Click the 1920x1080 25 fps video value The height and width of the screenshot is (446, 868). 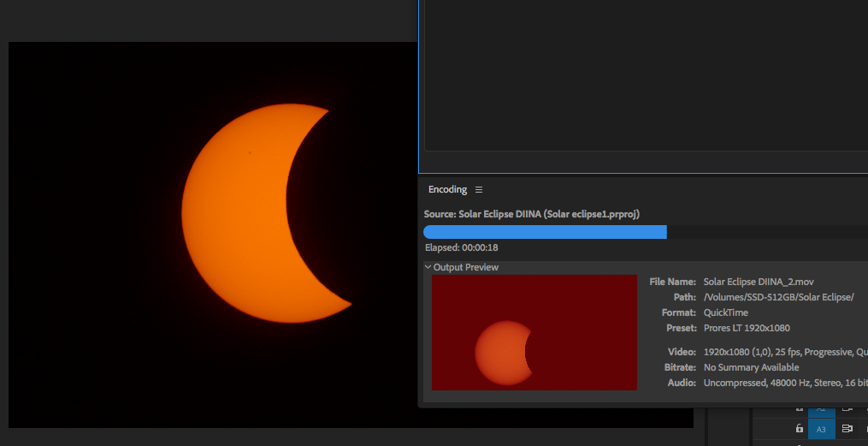pyautogui.click(x=786, y=352)
